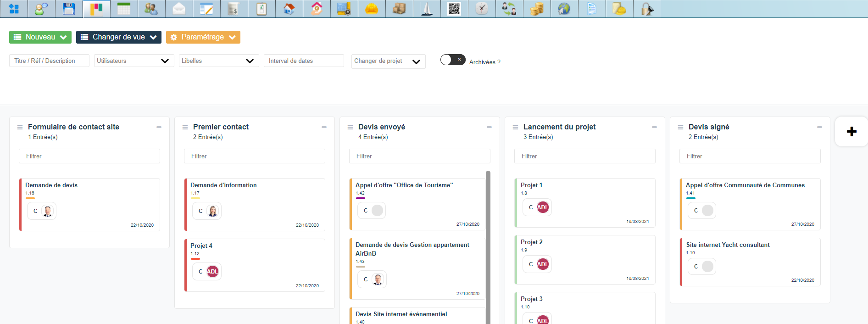Screen dimensions: 868x324
Task: Open the Changer de projet dropdown
Action: pos(389,61)
